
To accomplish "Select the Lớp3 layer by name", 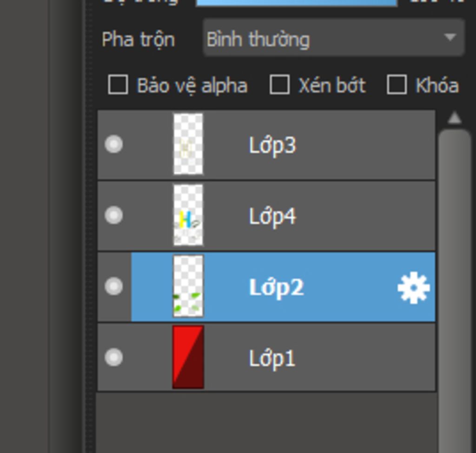I will point(272,146).
